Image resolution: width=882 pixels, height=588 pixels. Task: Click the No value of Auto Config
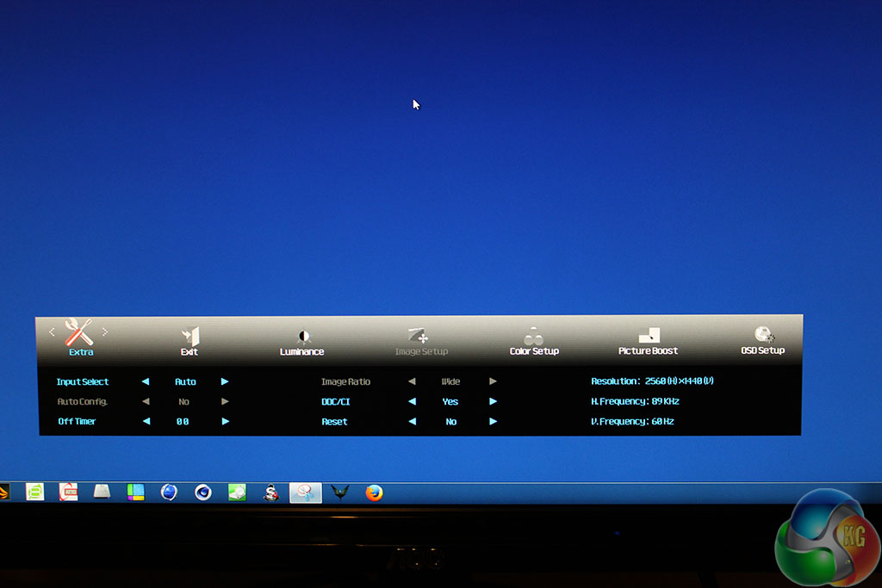tap(183, 401)
